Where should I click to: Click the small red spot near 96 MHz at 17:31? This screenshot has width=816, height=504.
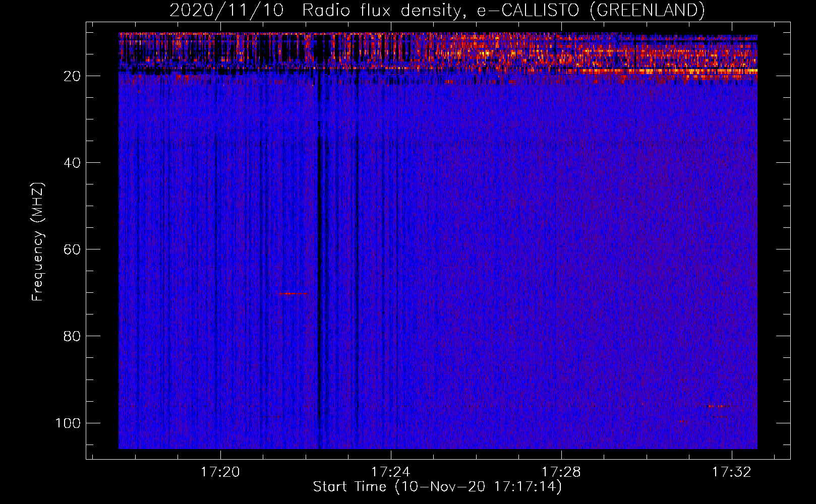(717, 406)
